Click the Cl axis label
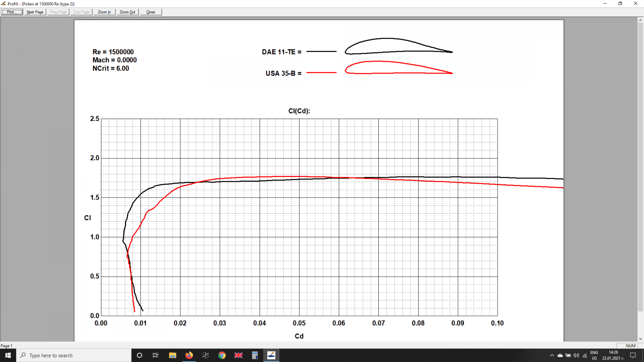Viewport: 644px width, 362px height. (87, 218)
